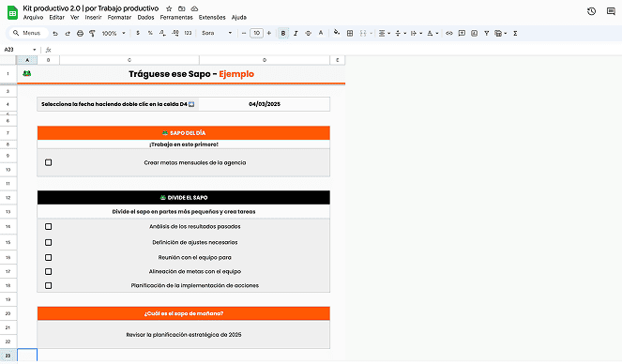Open the Ver menu
The image size is (622, 364).
pos(74,18)
